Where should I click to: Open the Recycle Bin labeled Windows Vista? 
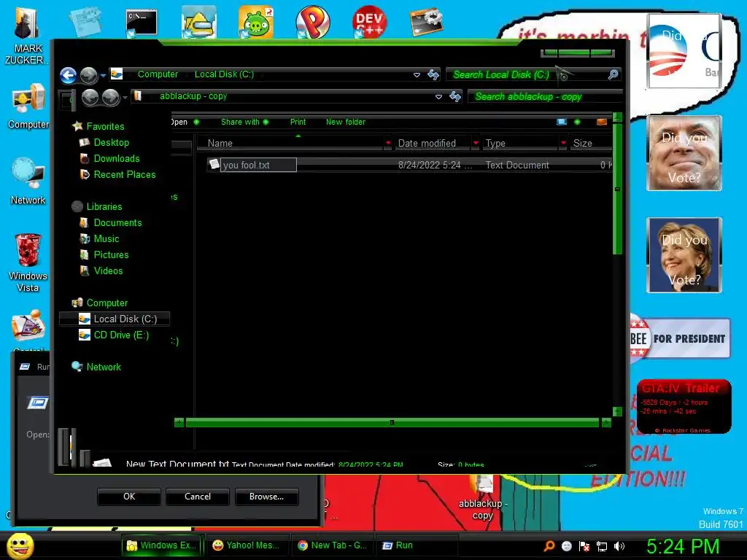(28, 262)
